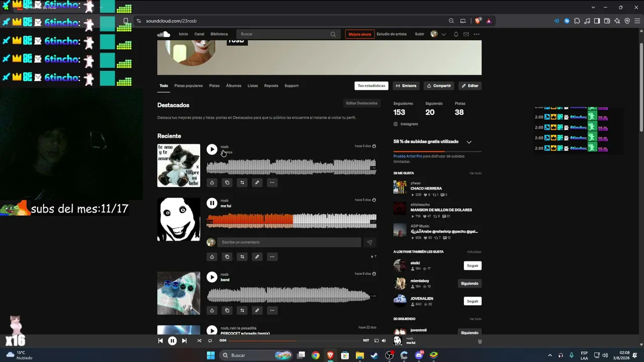The height and width of the screenshot is (362, 644).
Task: Follow the user "eleiki"
Action: pos(472,265)
